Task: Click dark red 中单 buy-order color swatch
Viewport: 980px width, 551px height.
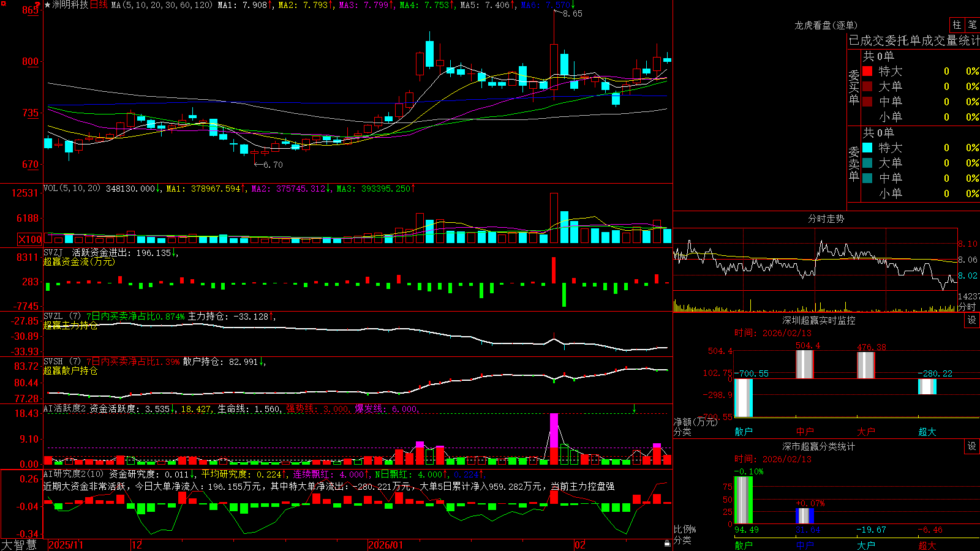Action: (867, 102)
